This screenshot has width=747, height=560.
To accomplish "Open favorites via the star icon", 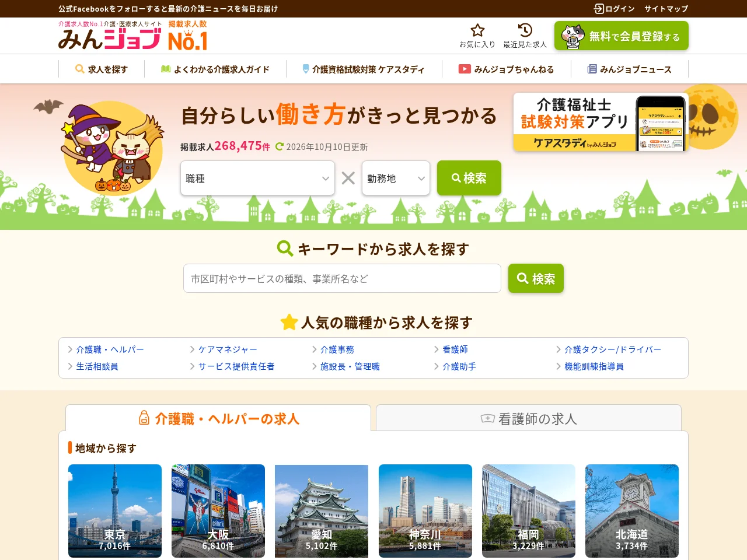I will click(477, 30).
